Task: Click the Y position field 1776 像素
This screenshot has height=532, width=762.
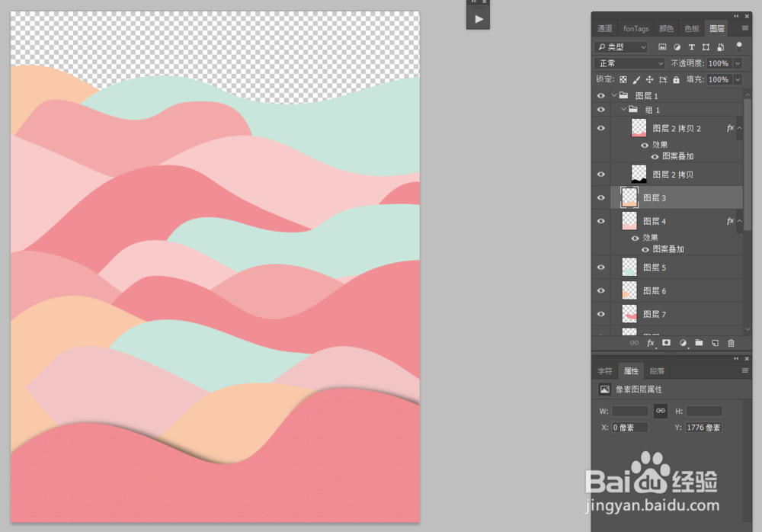Action: (x=703, y=428)
